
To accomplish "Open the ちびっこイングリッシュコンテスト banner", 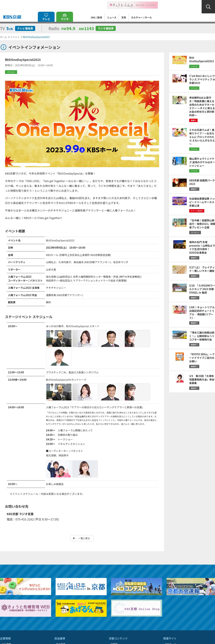I will pyautogui.click(x=25, y=586).
